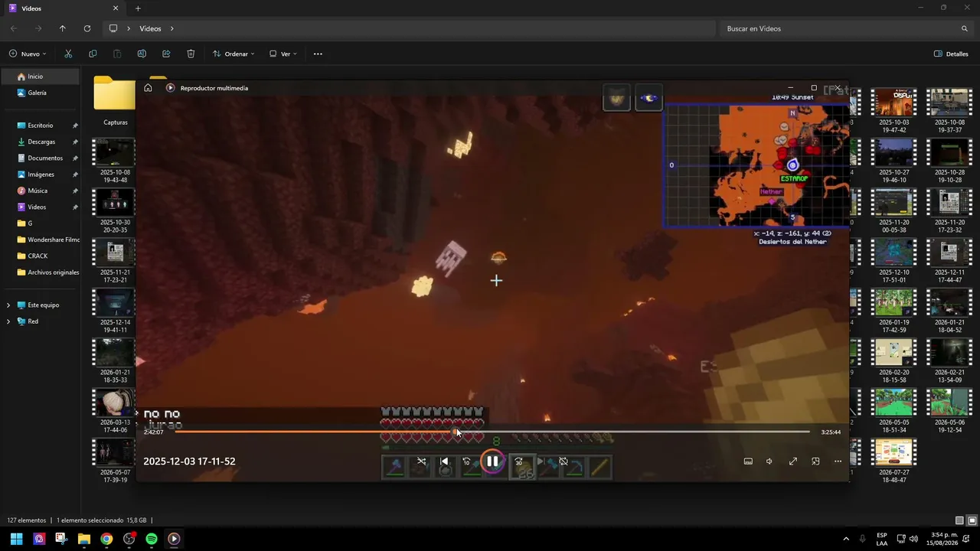The width and height of the screenshot is (980, 551).
Task: Click the Videos breadcrumb in address bar
Action: pyautogui.click(x=150, y=28)
